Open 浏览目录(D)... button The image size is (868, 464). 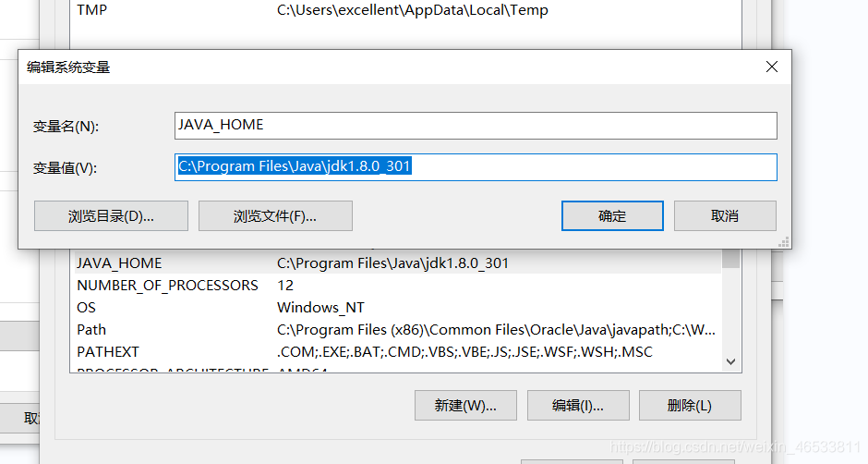111,215
